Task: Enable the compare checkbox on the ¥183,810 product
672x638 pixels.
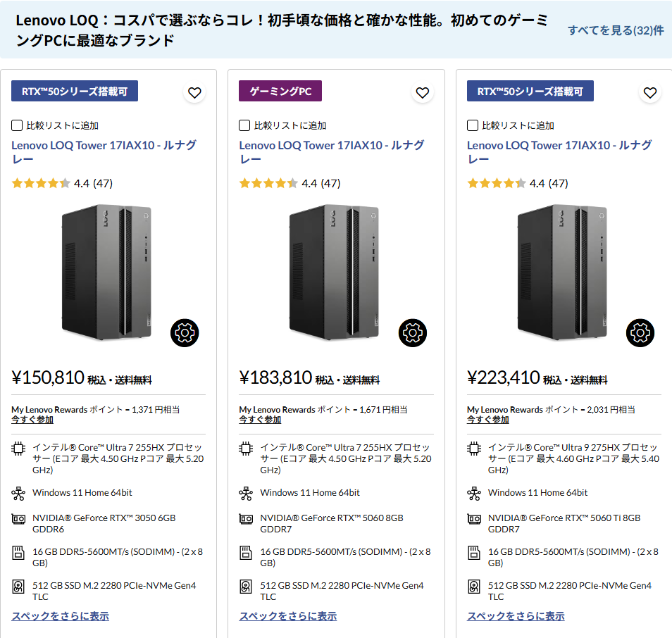Action: click(245, 125)
